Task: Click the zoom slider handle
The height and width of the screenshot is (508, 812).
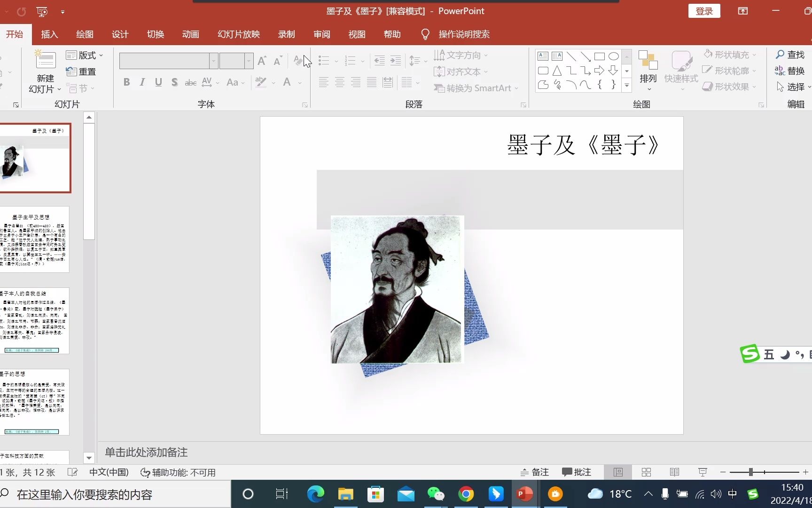Action: click(x=751, y=472)
